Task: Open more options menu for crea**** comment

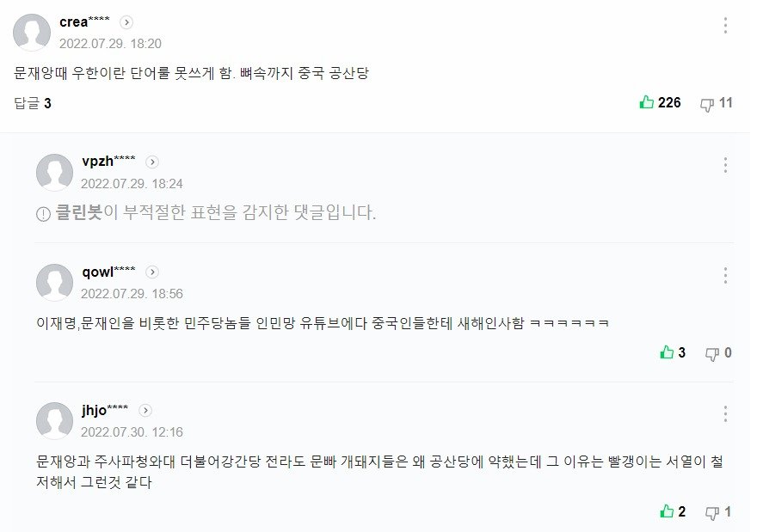Action: point(725,26)
